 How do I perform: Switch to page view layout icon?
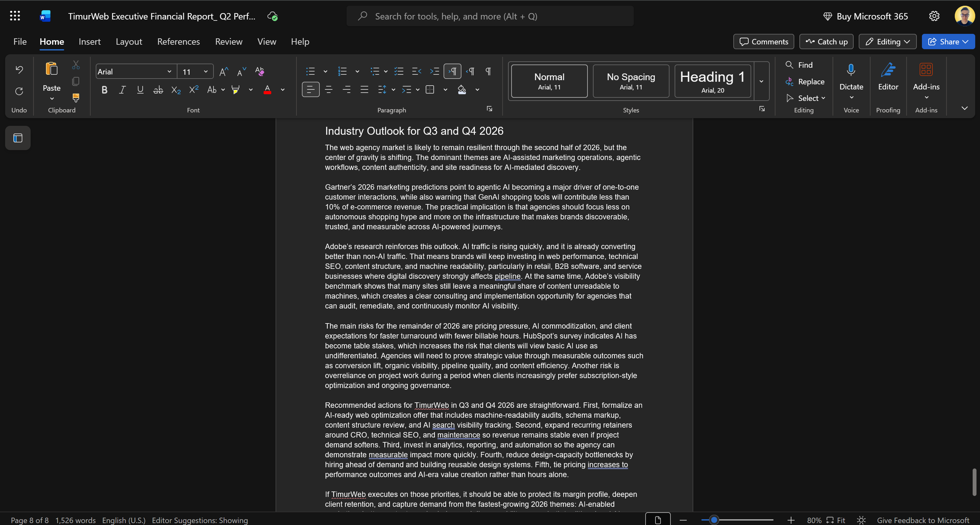658,520
